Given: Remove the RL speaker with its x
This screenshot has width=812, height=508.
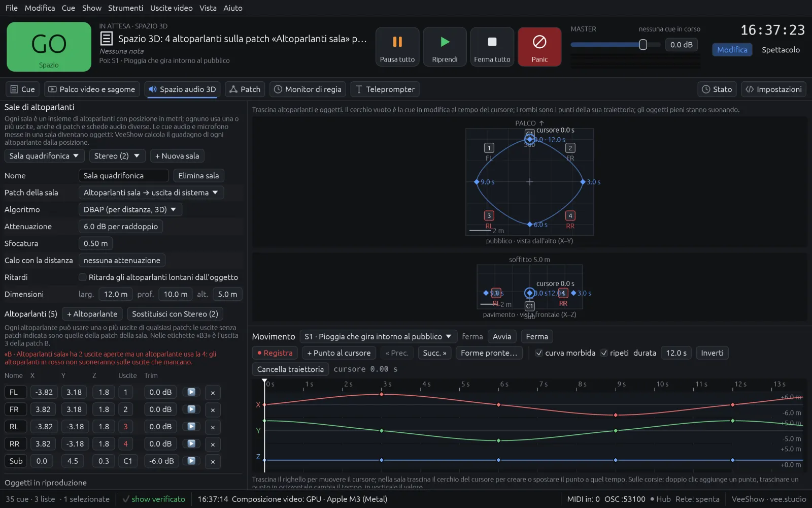Looking at the screenshot, I should pyautogui.click(x=213, y=427).
